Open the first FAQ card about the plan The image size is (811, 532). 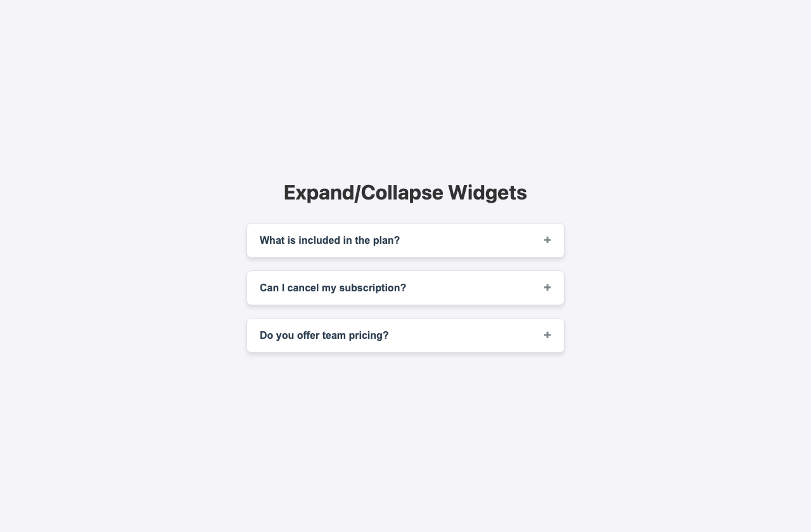(405, 240)
